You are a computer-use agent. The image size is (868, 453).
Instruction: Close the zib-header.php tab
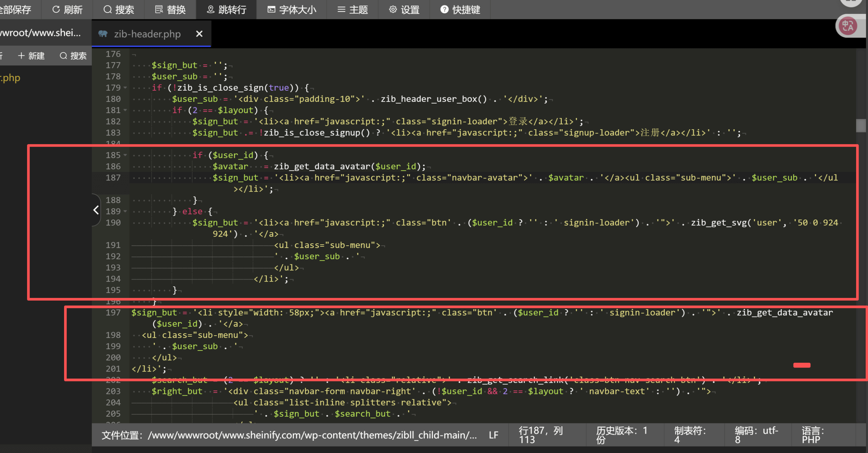[x=199, y=34]
